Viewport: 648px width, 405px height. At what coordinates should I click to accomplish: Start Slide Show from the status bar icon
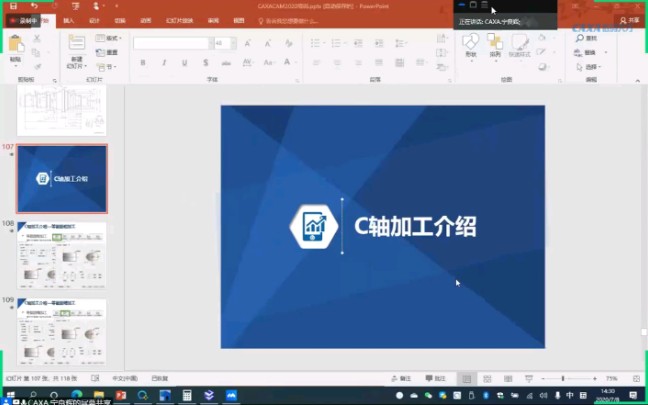point(529,379)
